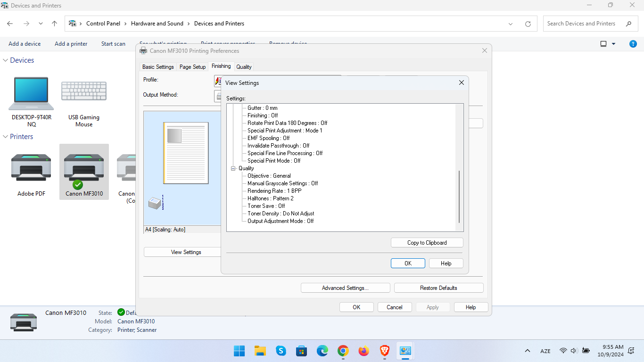The height and width of the screenshot is (362, 644).
Task: Click the Copy to Clipboard button
Action: [427, 243]
